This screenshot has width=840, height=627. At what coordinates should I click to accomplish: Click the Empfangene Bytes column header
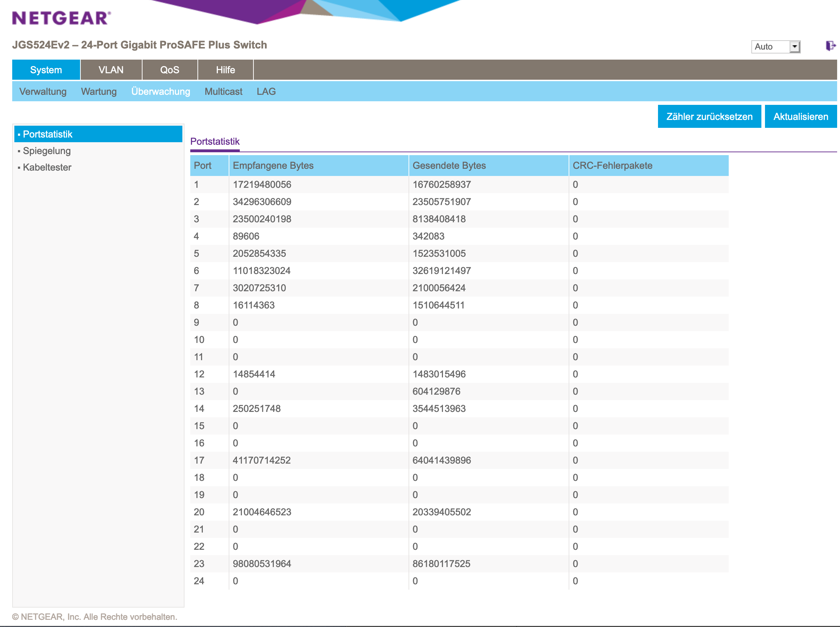pos(273,166)
